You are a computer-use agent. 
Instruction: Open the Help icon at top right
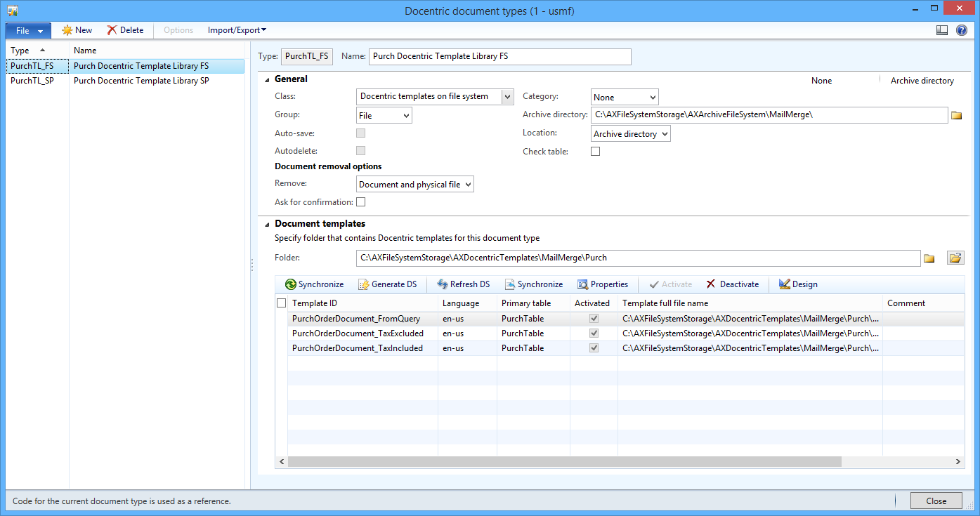coord(962,30)
